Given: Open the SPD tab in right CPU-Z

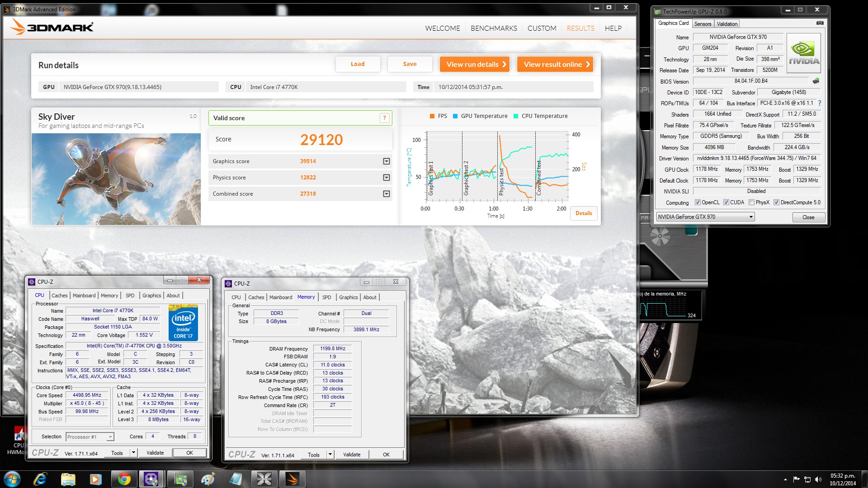Looking at the screenshot, I should point(326,297).
